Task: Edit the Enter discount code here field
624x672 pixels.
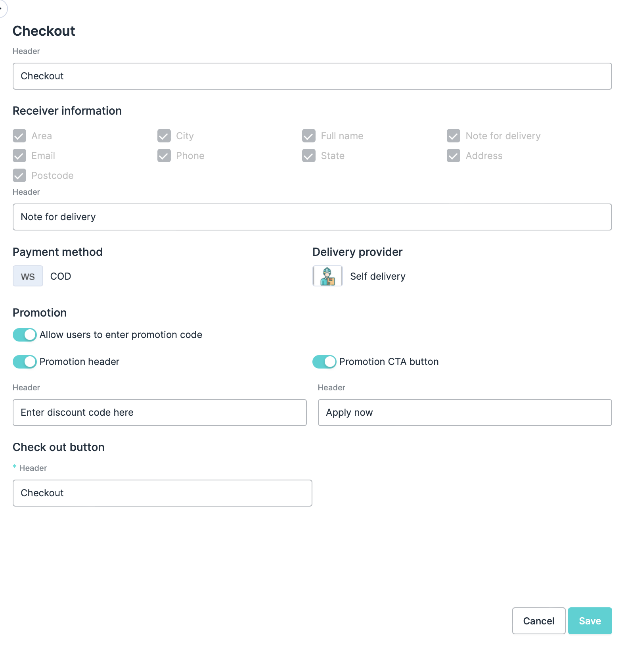Action: 159,413
